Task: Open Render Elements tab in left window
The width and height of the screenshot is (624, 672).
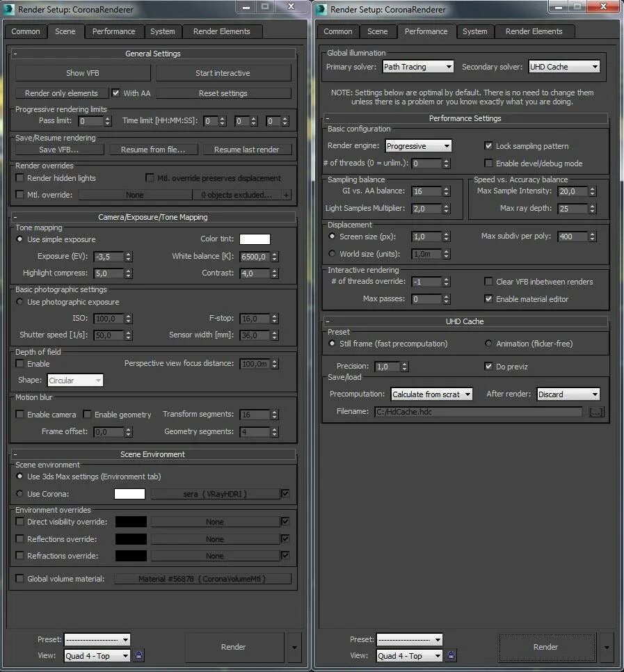Action: click(x=222, y=32)
